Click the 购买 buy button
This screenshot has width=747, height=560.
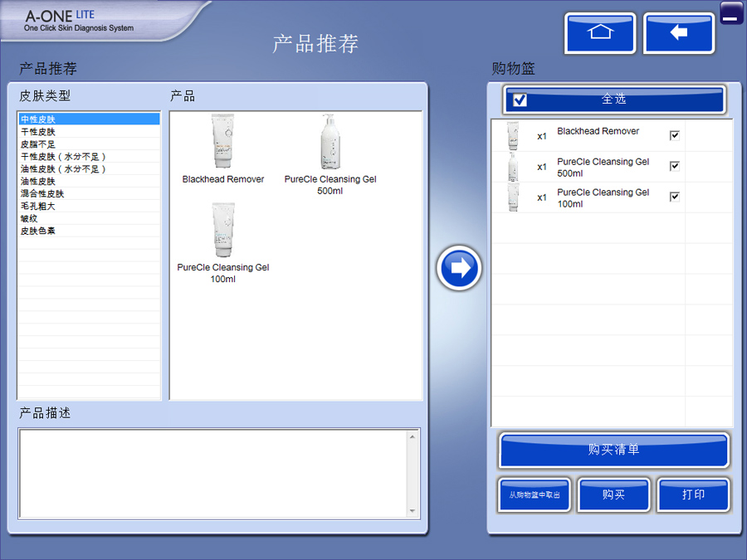click(613, 495)
